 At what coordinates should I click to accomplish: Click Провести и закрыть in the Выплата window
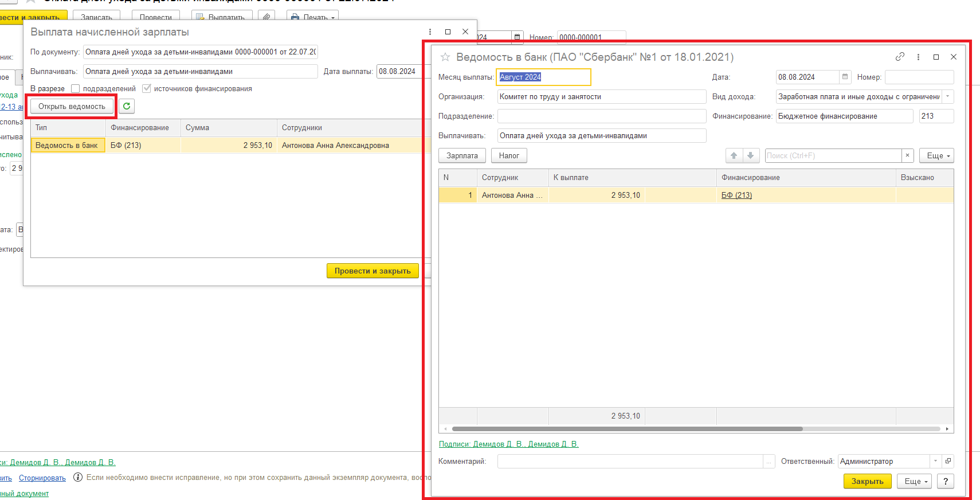coord(373,271)
